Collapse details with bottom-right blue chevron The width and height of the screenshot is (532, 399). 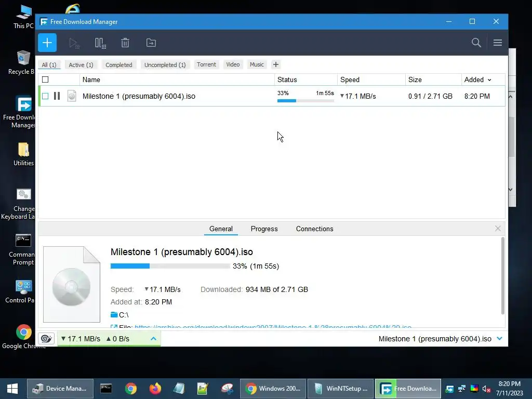[499, 339]
